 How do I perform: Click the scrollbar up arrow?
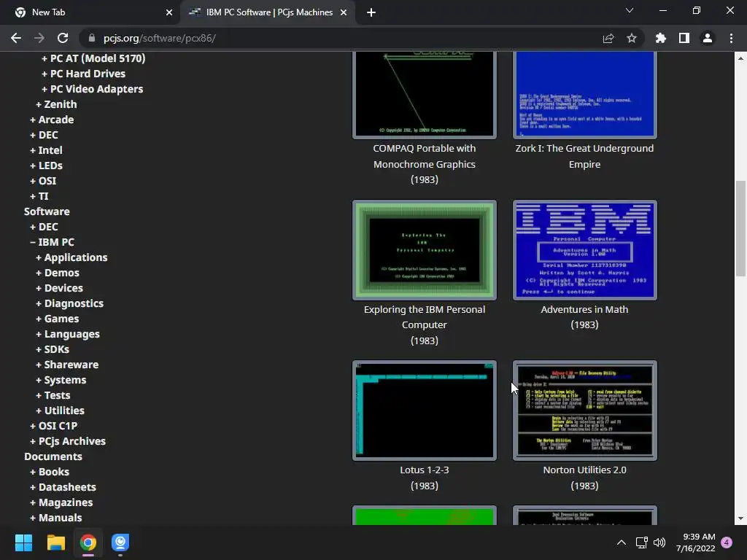tap(740, 58)
